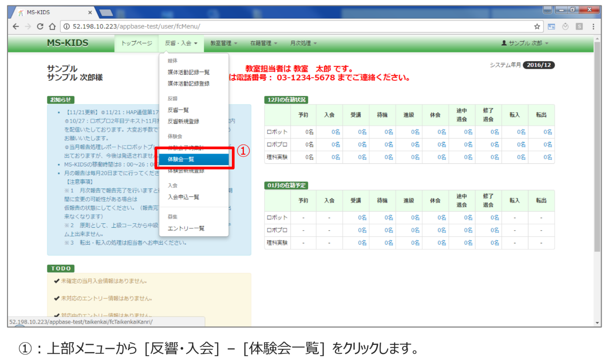
Task: Bookmark page with the star icon
Action: [537, 27]
